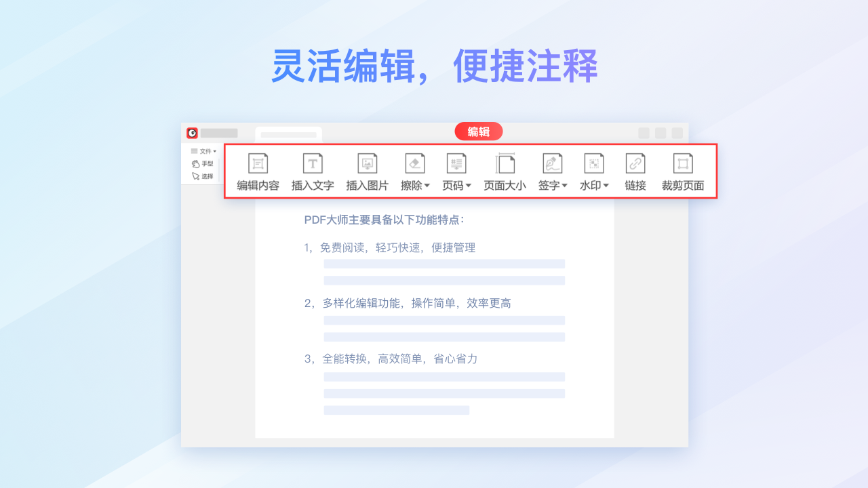
Task: Click the 擦除 (Erase) eraser icon
Action: 414,163
